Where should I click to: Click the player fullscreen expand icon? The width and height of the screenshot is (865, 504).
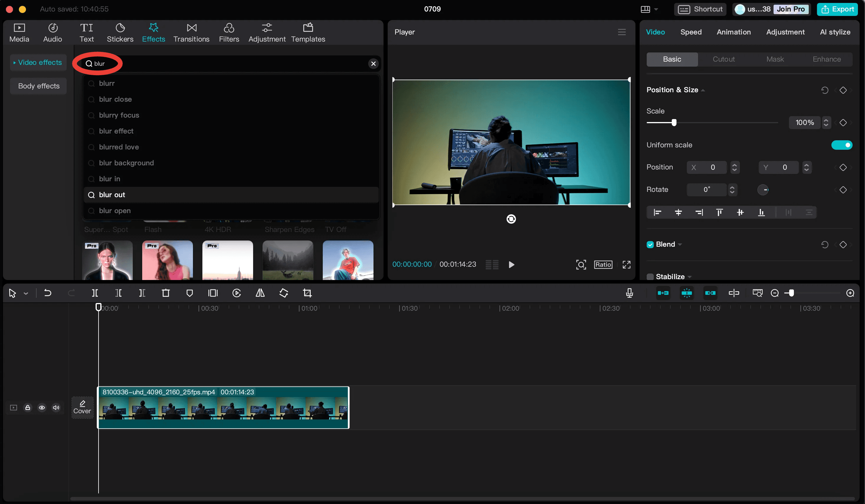(626, 264)
